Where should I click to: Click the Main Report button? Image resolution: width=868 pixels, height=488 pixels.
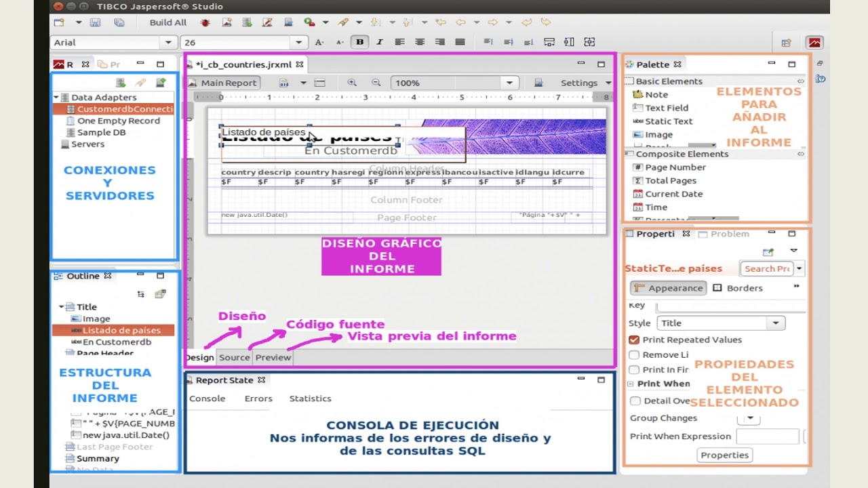[x=222, y=83]
